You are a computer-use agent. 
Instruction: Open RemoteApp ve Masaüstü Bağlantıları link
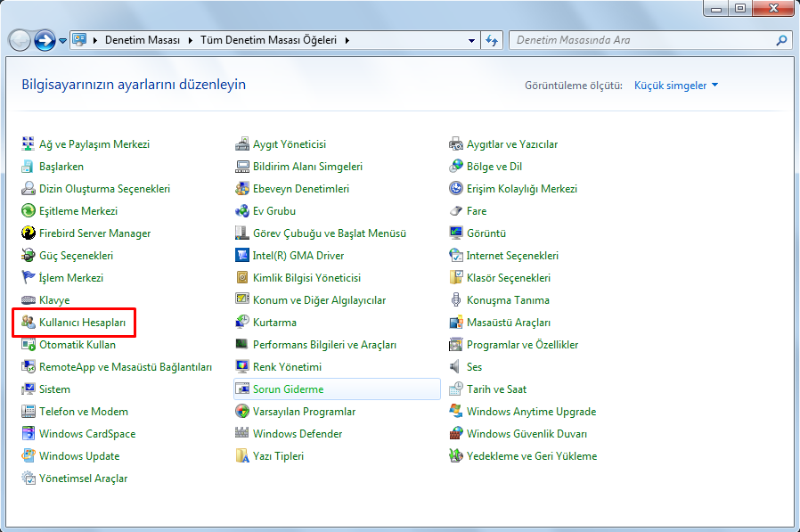pos(126,367)
